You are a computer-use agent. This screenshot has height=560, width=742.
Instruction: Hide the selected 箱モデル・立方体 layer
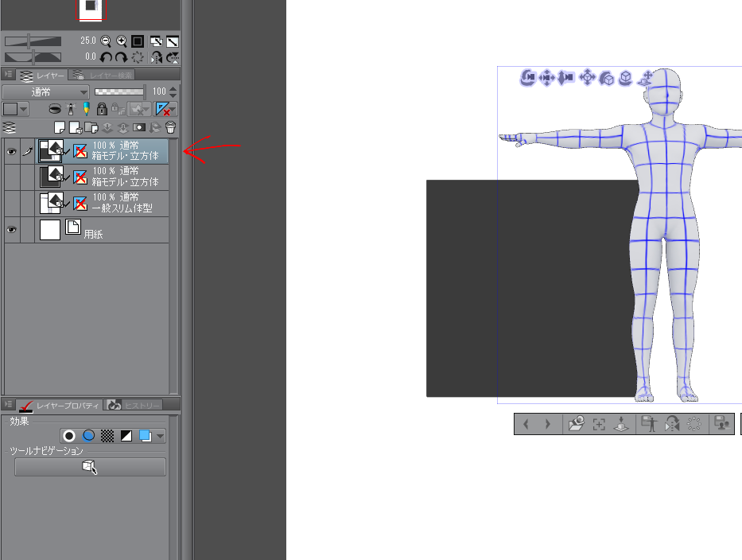pos(11,151)
